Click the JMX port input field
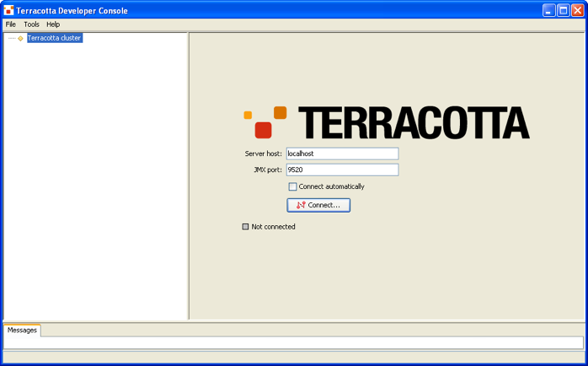Viewport: 588px width, 366px height. click(x=342, y=170)
